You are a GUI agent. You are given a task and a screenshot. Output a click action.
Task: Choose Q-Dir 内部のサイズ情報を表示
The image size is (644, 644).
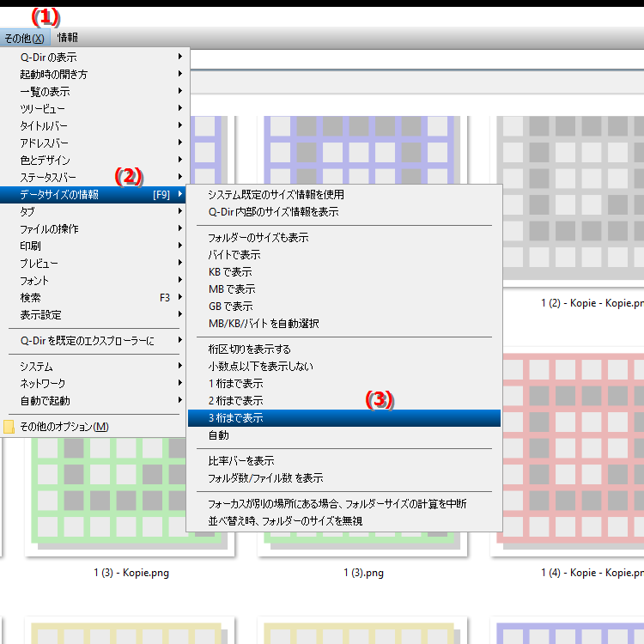[x=344, y=212]
